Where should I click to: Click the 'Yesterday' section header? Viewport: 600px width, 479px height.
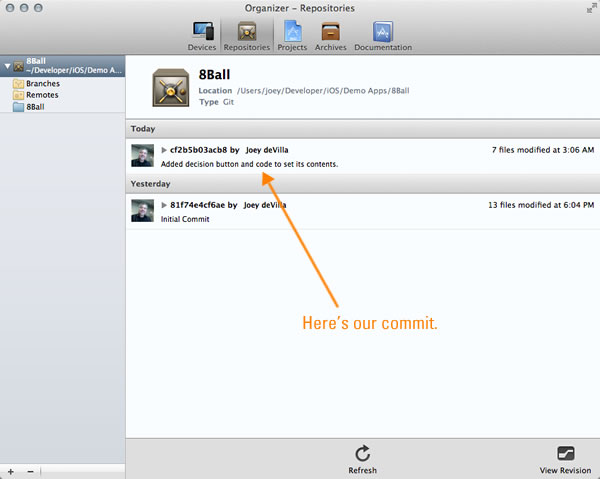tap(362, 184)
